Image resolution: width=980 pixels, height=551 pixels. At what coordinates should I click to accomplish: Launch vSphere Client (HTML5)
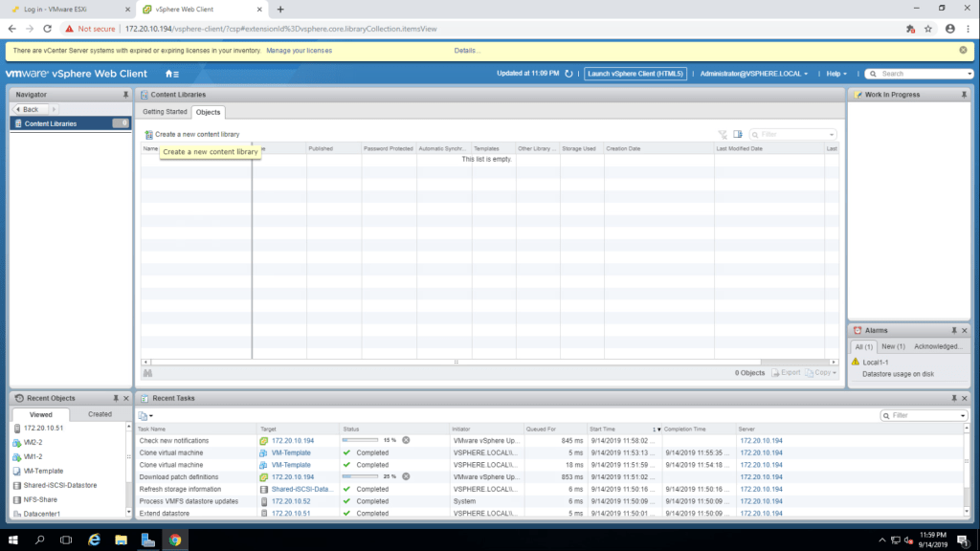point(635,74)
